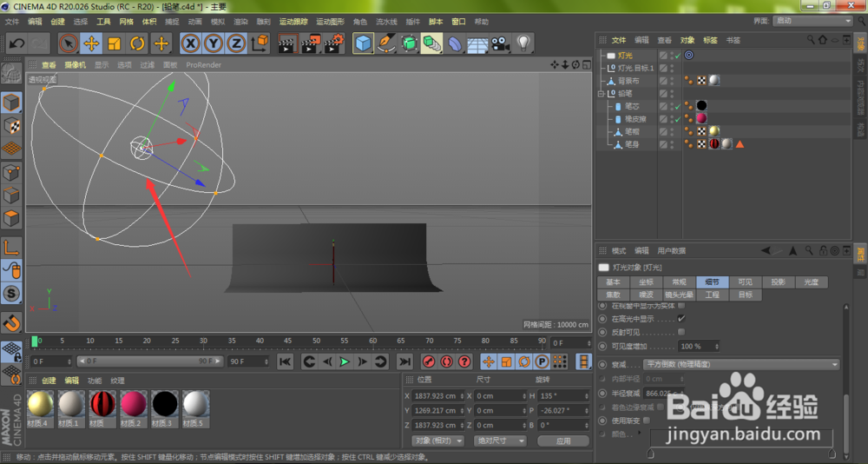Toggle the X axis lock

click(190, 43)
